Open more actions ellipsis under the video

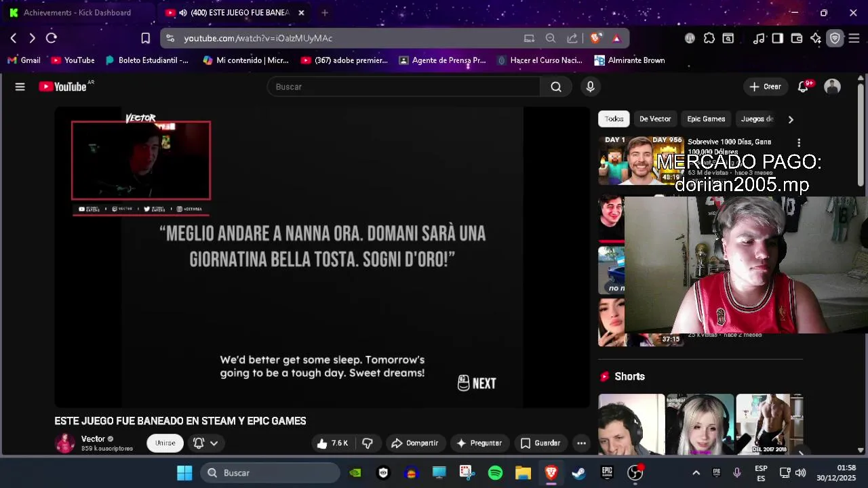(581, 443)
